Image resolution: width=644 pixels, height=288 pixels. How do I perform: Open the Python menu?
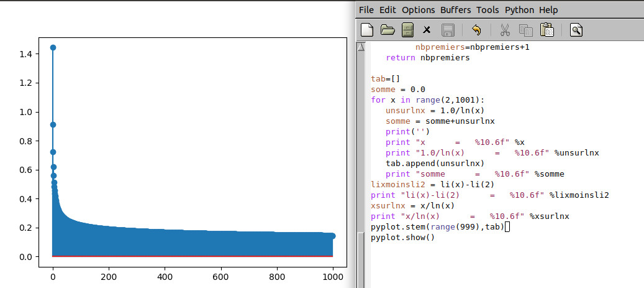(519, 10)
